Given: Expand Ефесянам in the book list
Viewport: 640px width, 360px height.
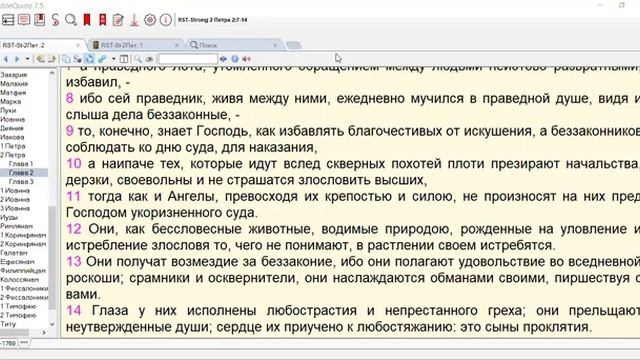Looking at the screenshot, I should click(17, 262).
